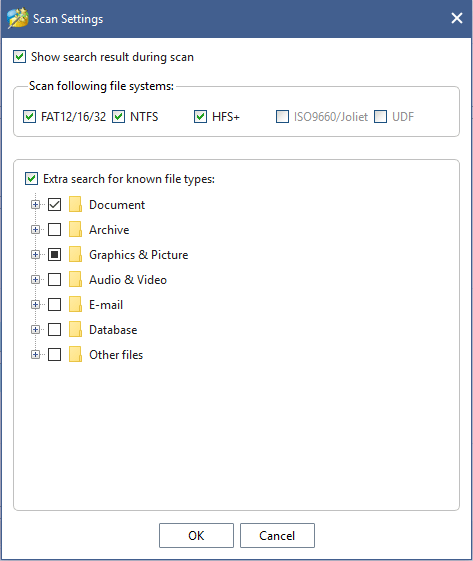Click the Graphics & Picture folder icon
473x561 pixels.
(75, 254)
